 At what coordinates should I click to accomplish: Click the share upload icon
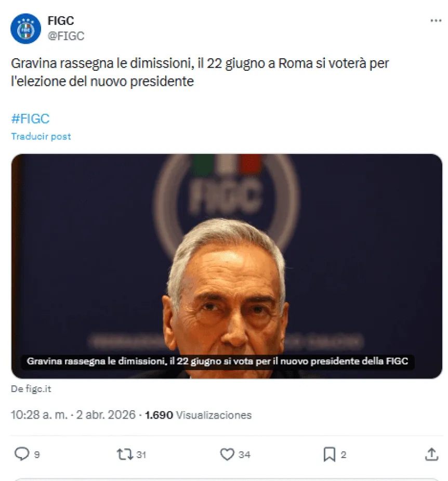click(431, 454)
